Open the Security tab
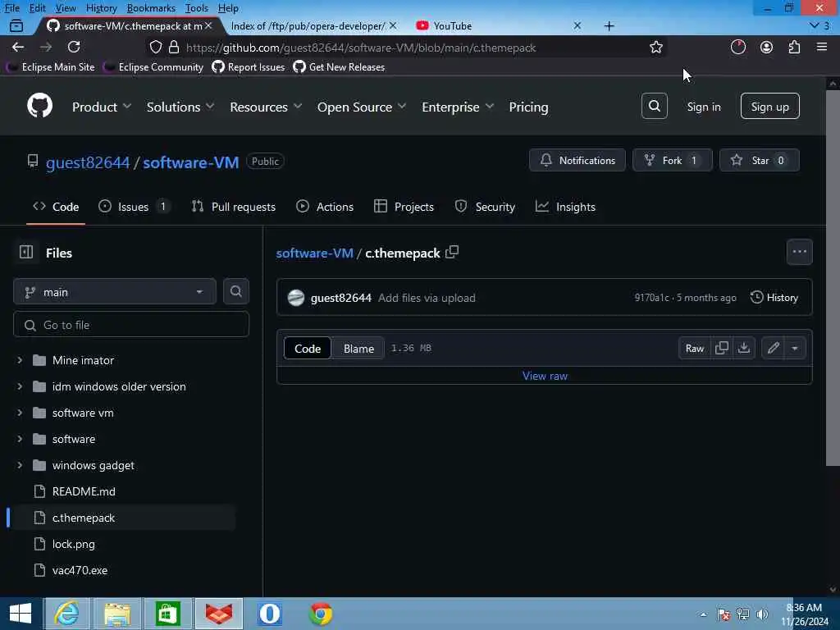The image size is (840, 630). pos(485,206)
